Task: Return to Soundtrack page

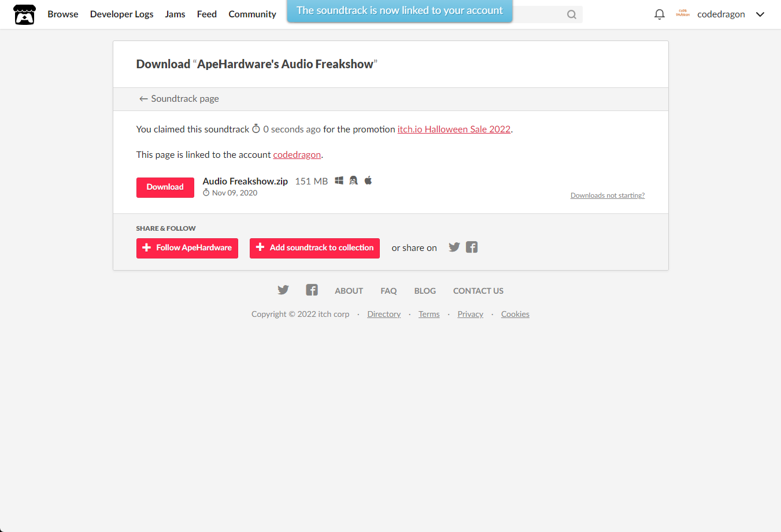Action: 179,99
